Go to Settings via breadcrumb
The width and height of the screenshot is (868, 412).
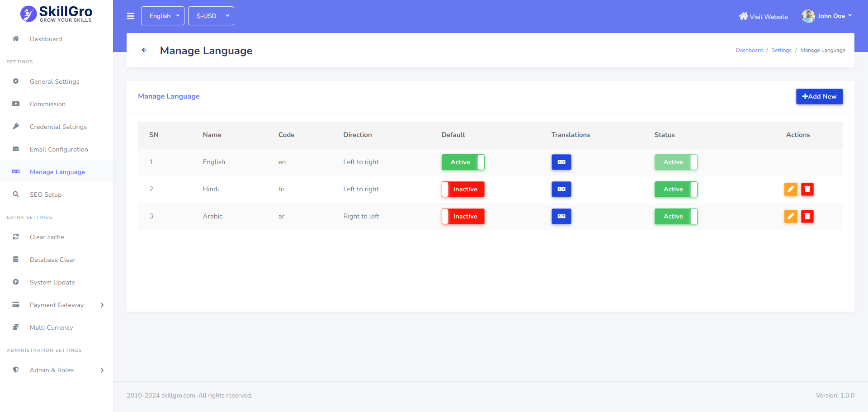pos(781,50)
